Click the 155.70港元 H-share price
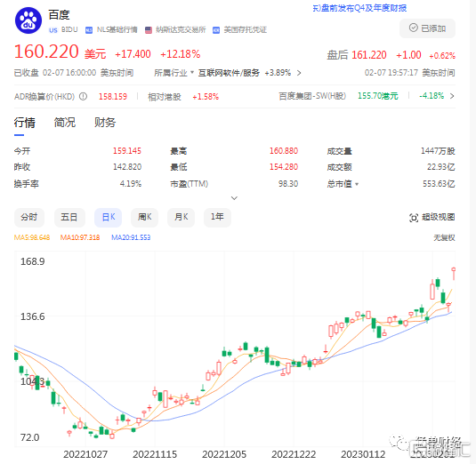 [x=377, y=96]
